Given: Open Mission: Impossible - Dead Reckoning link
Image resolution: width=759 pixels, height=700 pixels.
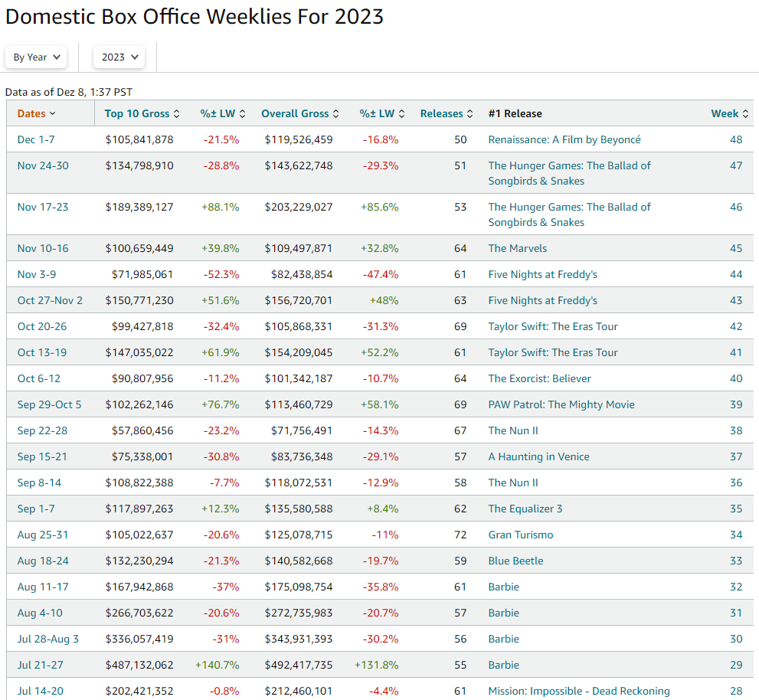Looking at the screenshot, I should 578,691.
